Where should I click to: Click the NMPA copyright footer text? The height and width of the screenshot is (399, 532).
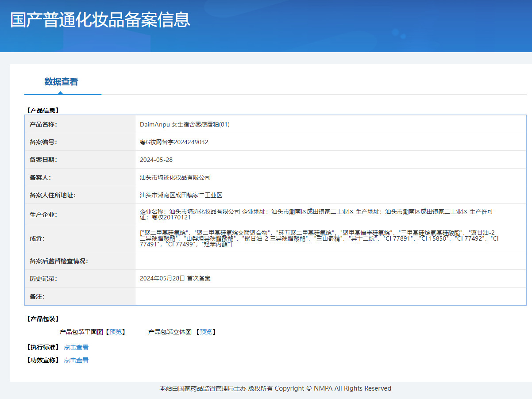(275, 388)
